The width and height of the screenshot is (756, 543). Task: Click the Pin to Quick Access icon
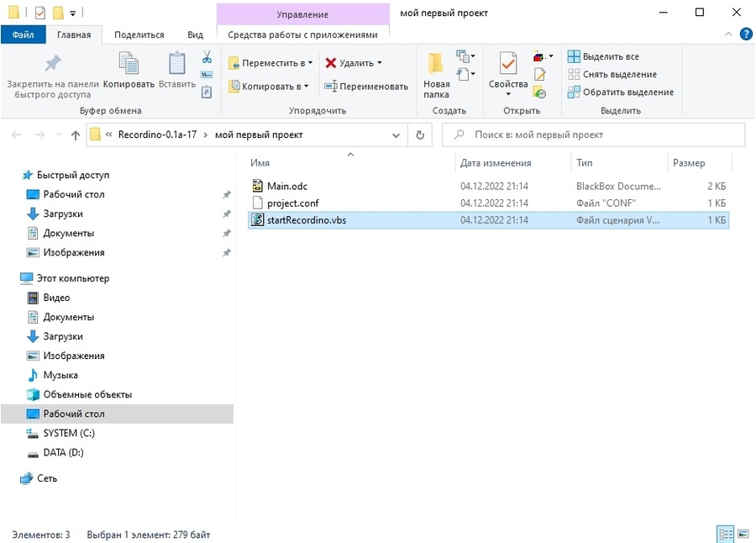coord(52,65)
